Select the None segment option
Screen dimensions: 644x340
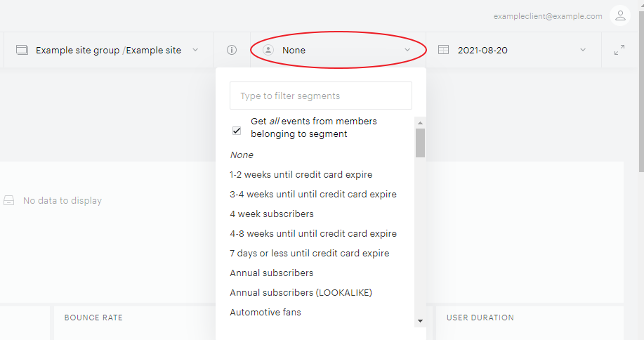242,155
